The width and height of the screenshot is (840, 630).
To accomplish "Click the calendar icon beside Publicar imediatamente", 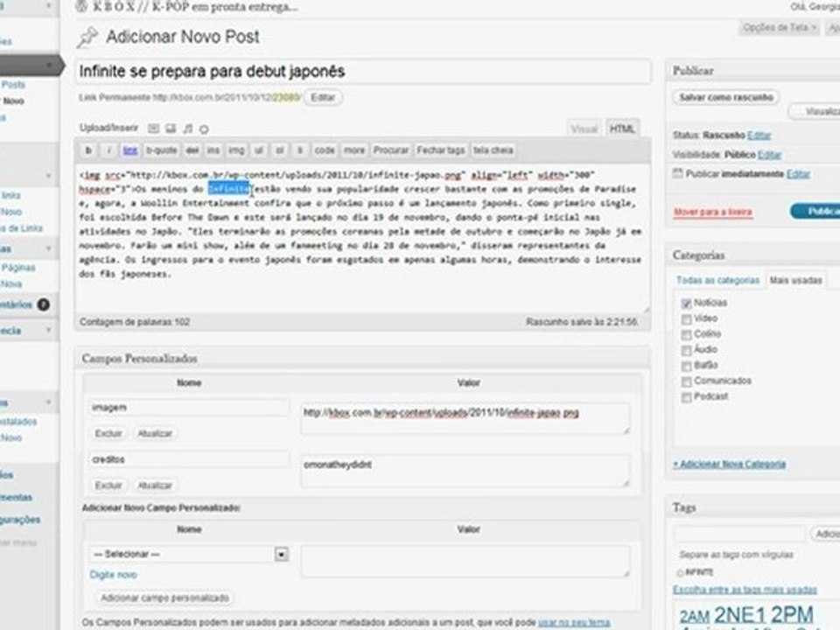I will pos(677,173).
